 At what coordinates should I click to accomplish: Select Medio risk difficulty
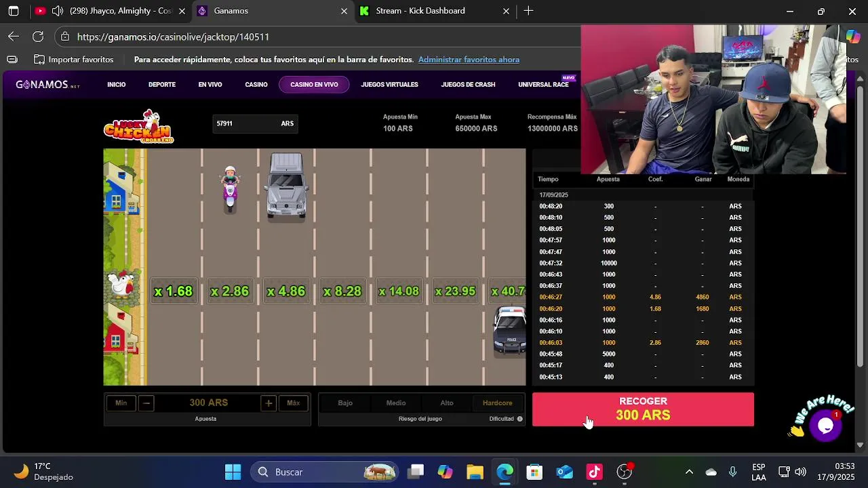pyautogui.click(x=396, y=403)
